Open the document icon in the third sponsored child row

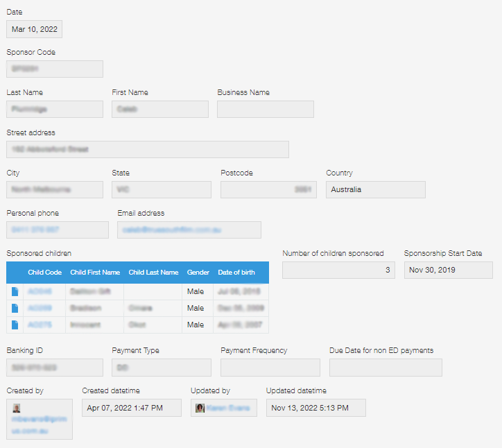pyautogui.click(x=15, y=325)
